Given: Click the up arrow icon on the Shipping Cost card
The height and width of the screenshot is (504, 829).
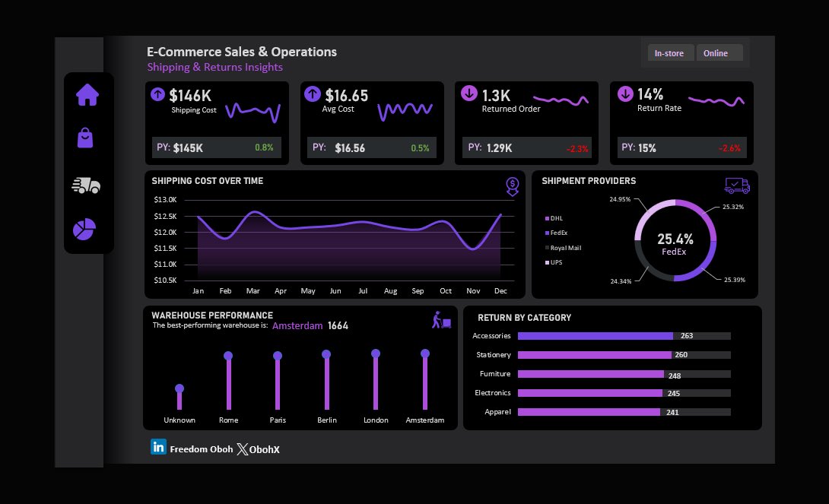Looking at the screenshot, I should (x=159, y=94).
